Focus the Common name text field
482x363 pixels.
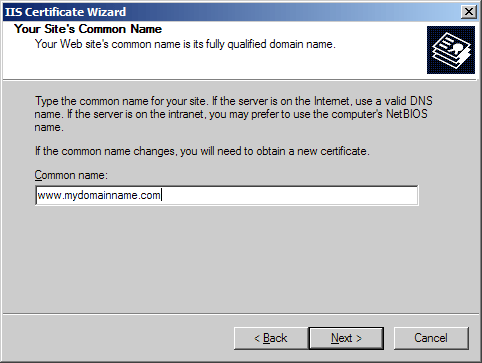click(227, 195)
